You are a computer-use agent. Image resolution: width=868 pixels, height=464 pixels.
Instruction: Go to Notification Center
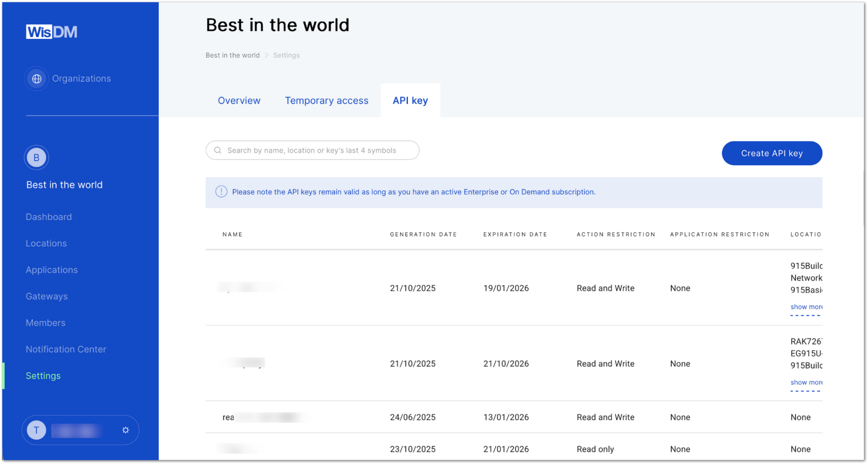pos(66,349)
